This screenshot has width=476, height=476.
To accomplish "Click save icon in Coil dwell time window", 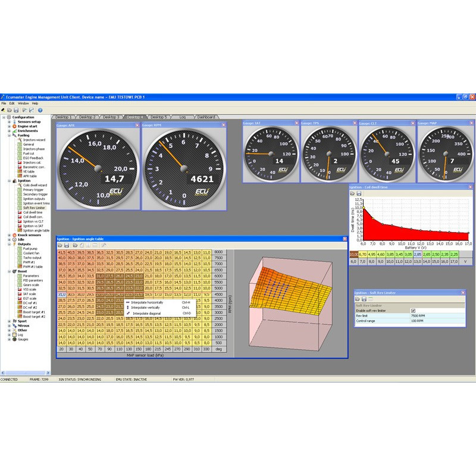I will point(359,193).
